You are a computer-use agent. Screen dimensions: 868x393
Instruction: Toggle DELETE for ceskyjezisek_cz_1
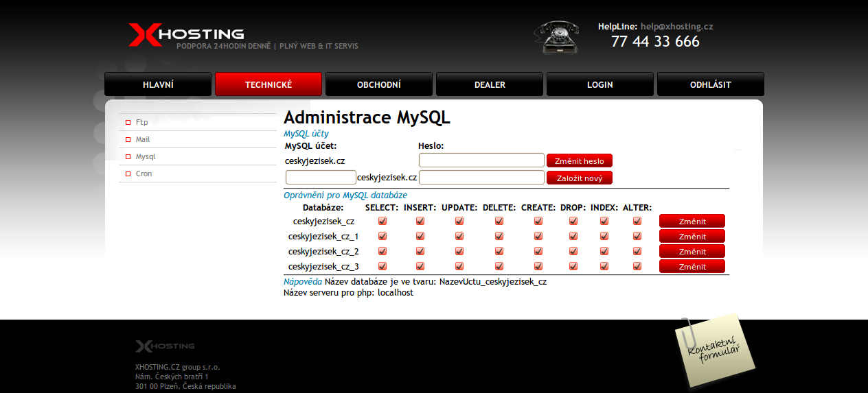coord(499,236)
